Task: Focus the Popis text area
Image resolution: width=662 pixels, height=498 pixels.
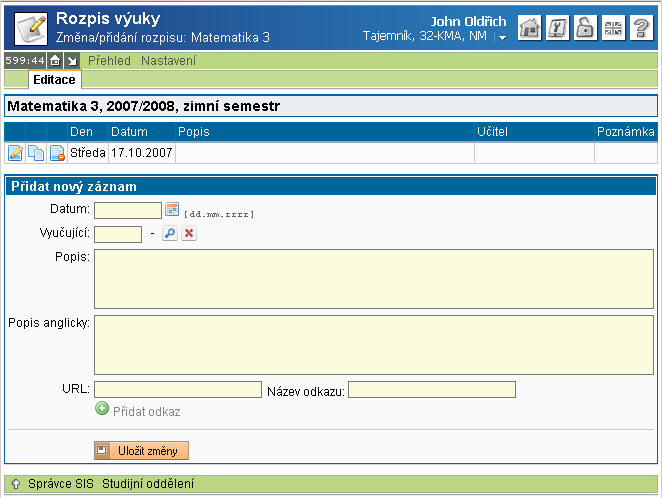Action: click(x=373, y=279)
